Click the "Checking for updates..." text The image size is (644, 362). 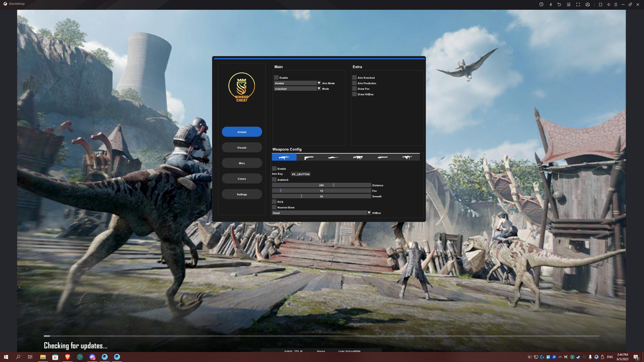(76, 346)
